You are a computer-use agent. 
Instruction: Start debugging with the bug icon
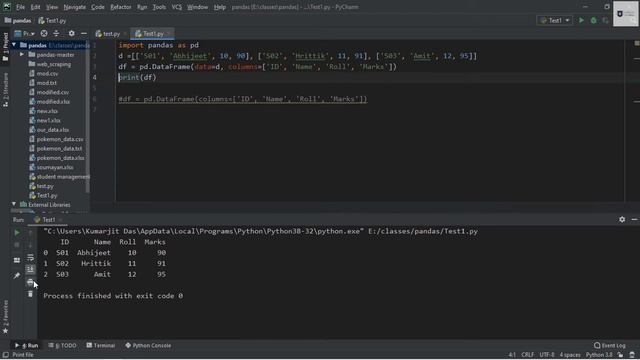click(x=593, y=20)
